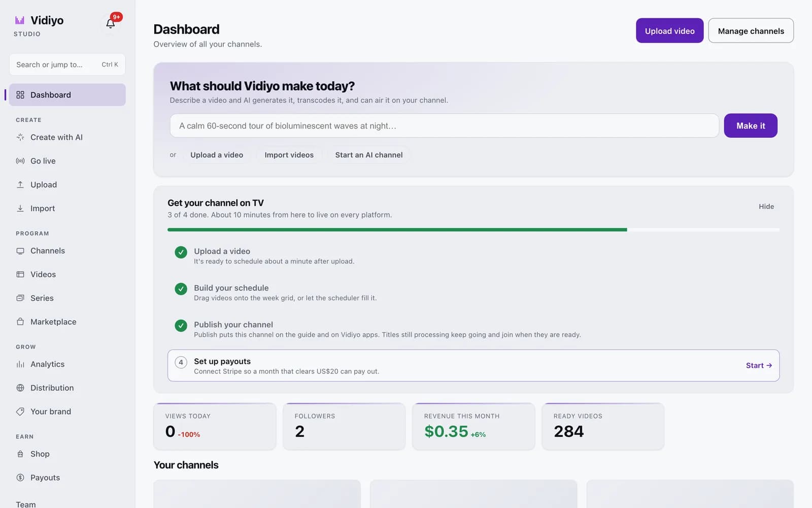Open the Marketplace section
This screenshot has width=812, height=508.
[67, 322]
